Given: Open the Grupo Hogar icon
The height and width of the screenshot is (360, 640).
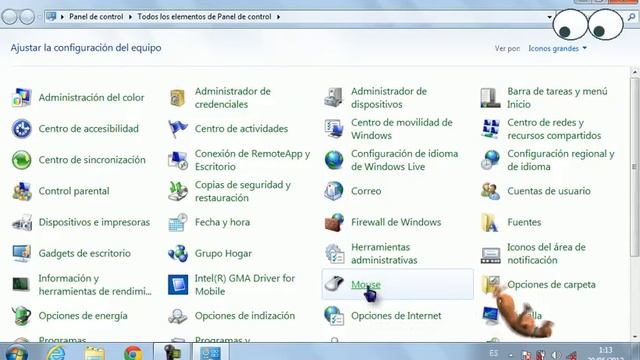Looking at the screenshot, I should [178, 253].
